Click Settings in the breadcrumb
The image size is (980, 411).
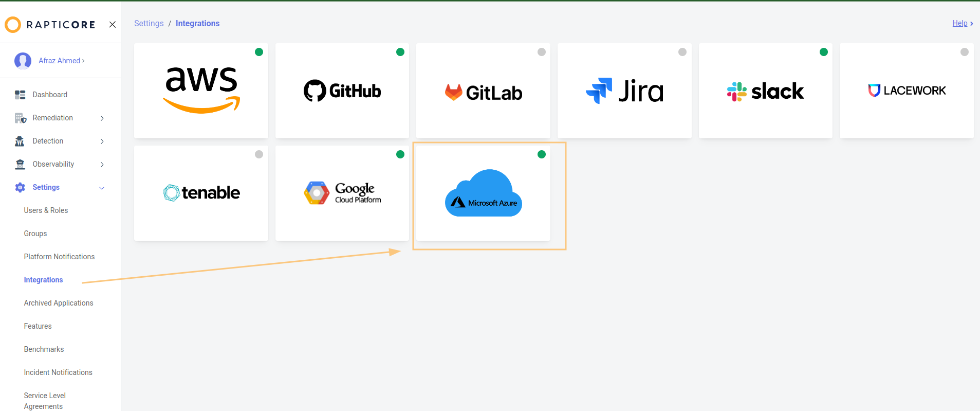pyautogui.click(x=149, y=23)
